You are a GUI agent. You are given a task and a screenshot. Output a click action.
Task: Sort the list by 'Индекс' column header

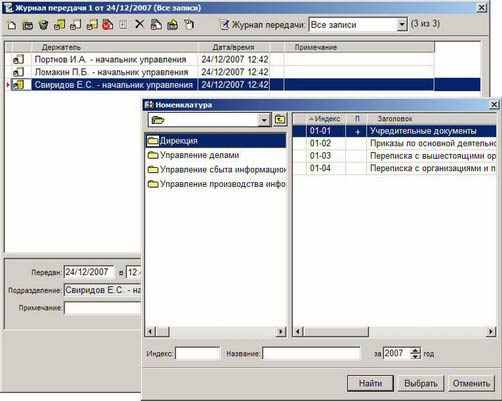pos(325,119)
